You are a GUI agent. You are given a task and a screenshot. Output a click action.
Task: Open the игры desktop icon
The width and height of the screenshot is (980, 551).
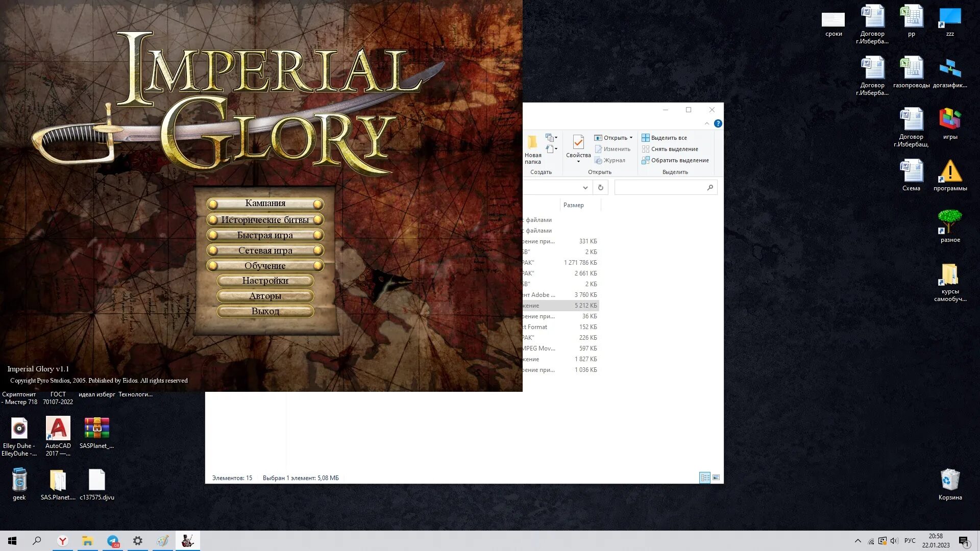[x=950, y=124]
